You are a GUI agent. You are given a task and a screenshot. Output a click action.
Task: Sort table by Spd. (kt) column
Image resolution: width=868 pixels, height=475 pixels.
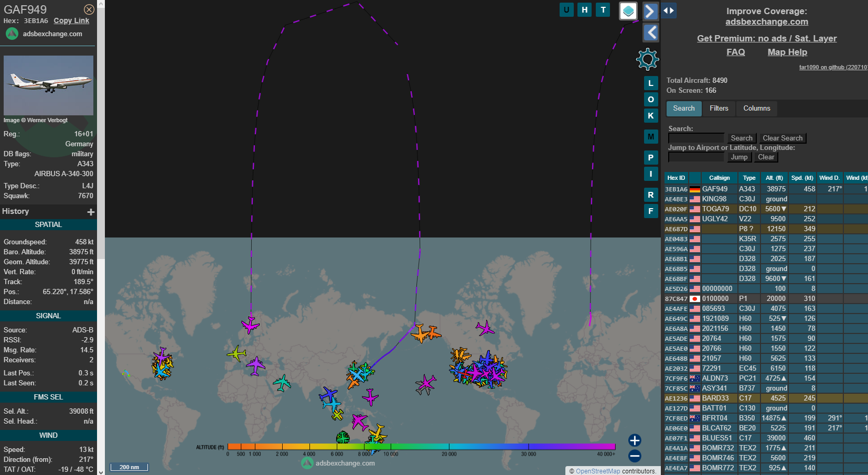click(x=802, y=178)
